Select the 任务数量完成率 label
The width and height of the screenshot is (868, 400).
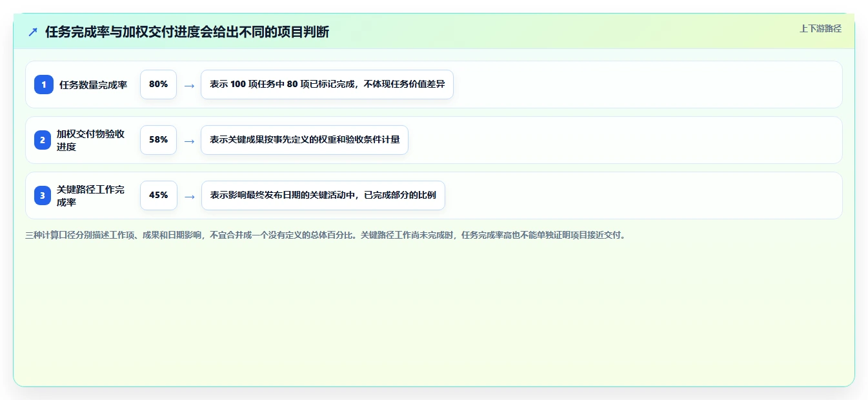coord(94,85)
